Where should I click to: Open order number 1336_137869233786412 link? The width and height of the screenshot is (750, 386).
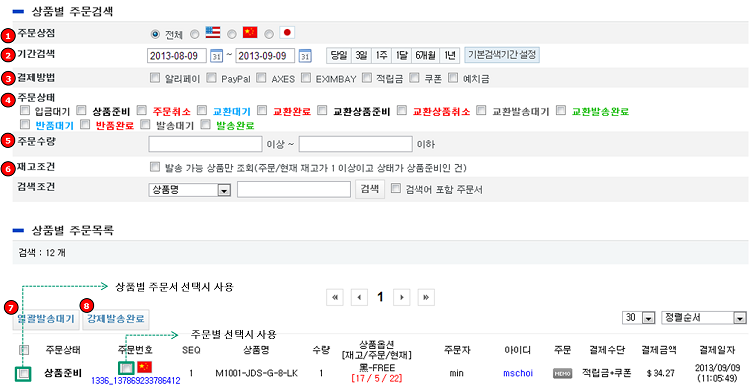[x=136, y=381]
